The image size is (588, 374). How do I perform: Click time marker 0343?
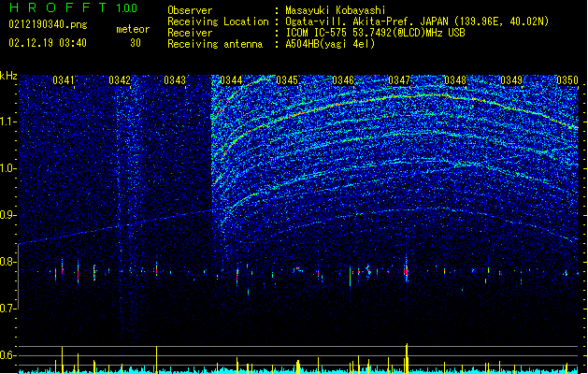click(175, 80)
